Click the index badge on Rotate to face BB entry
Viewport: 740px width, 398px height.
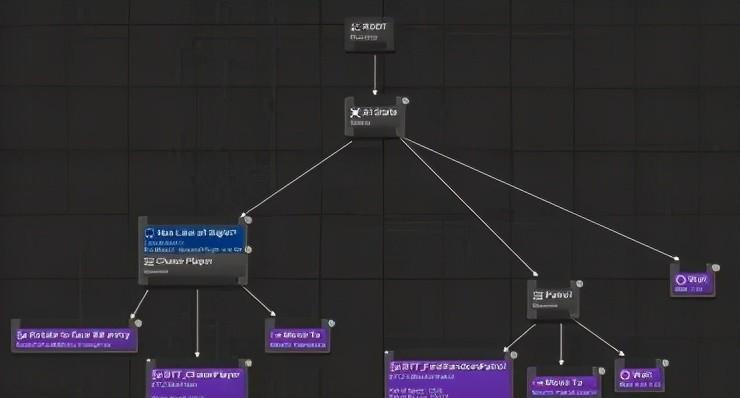coord(138,323)
